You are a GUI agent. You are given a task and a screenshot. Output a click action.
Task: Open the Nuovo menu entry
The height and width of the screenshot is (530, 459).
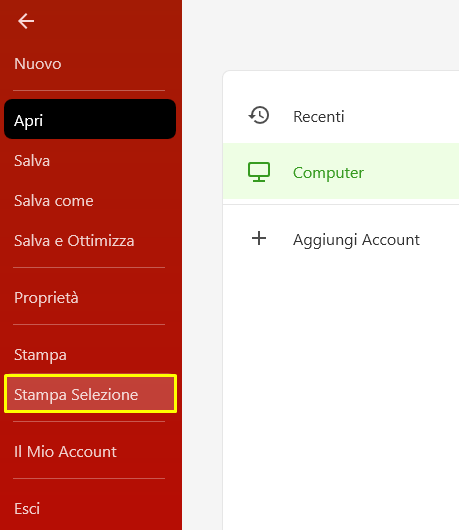click(38, 64)
